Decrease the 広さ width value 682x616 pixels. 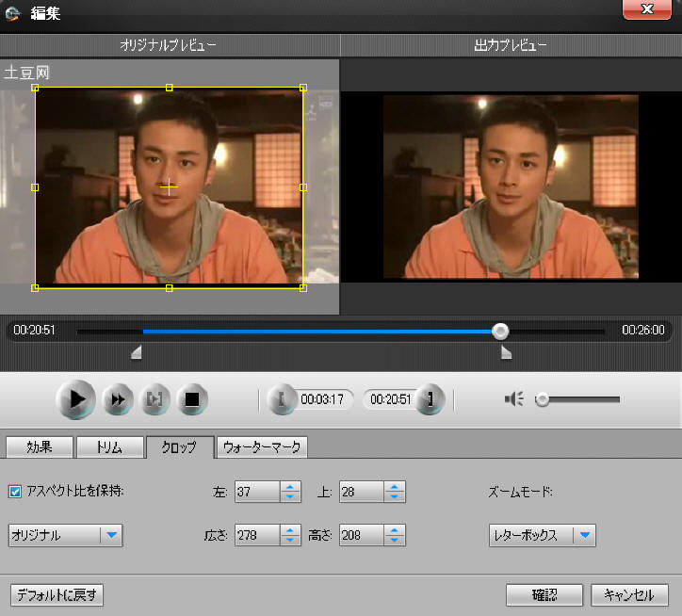(x=290, y=541)
